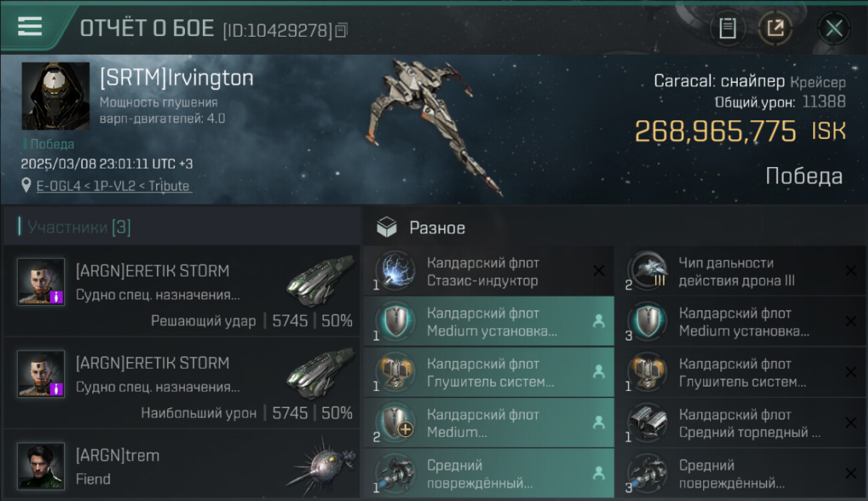Image resolution: width=868 pixels, height=501 pixels.
Task: Click the X mark on Средний торпедный row
Action: click(x=851, y=423)
